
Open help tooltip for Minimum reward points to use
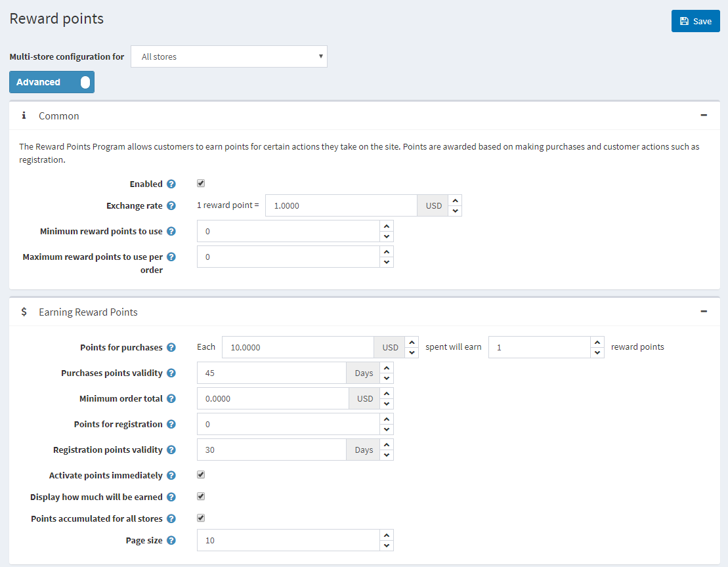(171, 232)
